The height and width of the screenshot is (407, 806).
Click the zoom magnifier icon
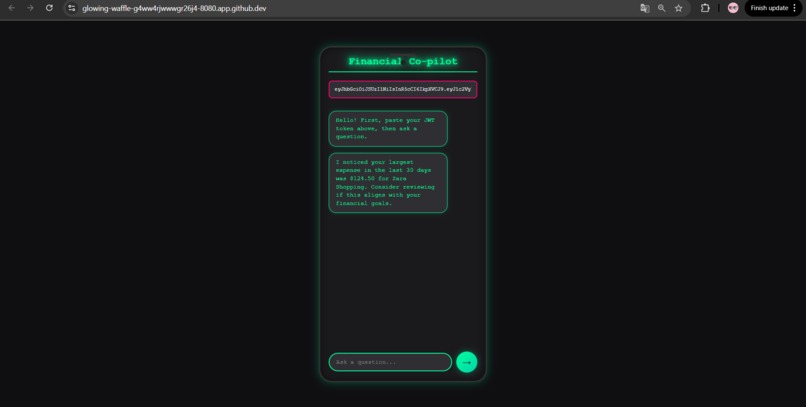pos(662,8)
